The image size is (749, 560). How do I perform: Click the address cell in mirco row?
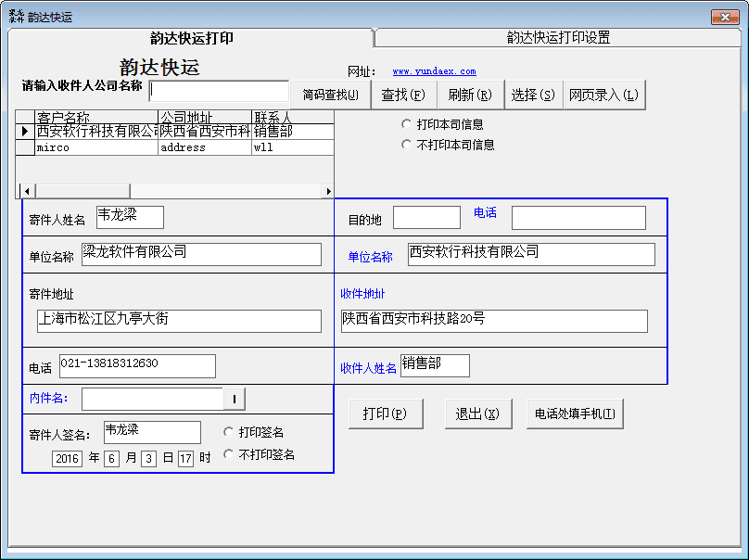pos(205,147)
